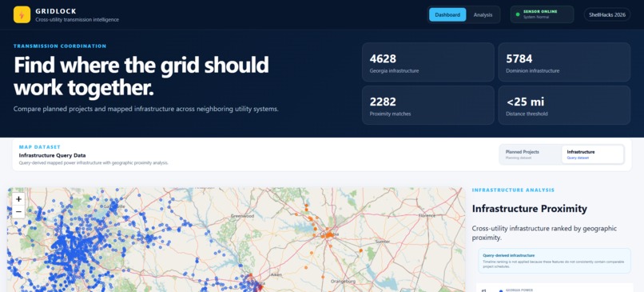Open the 4628 Georgia infrastructure card
Screen dimensions: 644x292
tap(428, 62)
